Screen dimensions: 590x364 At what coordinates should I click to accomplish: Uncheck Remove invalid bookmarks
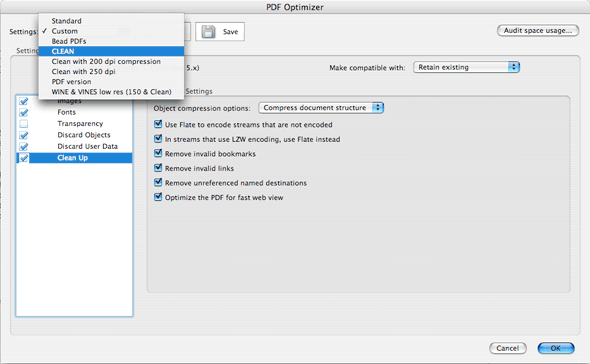click(x=158, y=153)
